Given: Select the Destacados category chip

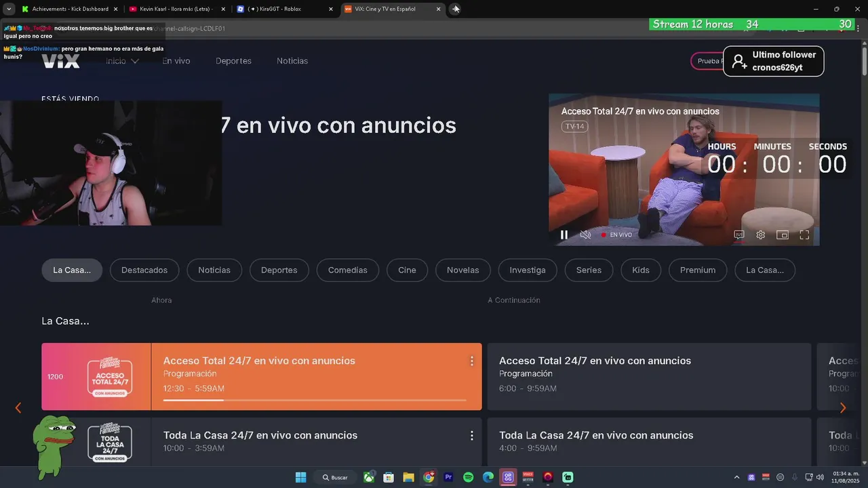Looking at the screenshot, I should click(144, 270).
